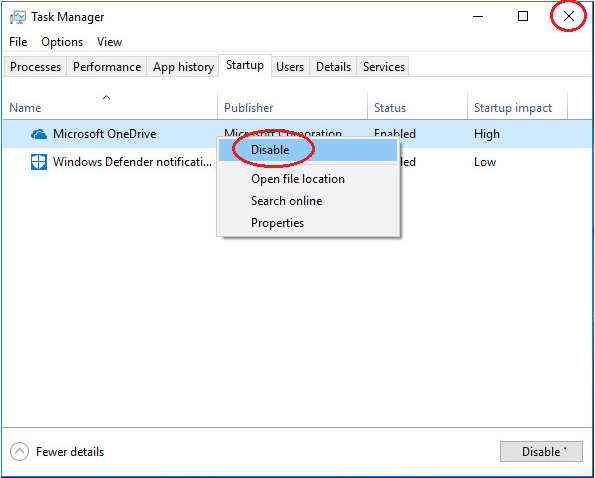Select the Windows Defender notification row name
Image resolution: width=595 pixels, height=478 pixels.
[x=132, y=162]
